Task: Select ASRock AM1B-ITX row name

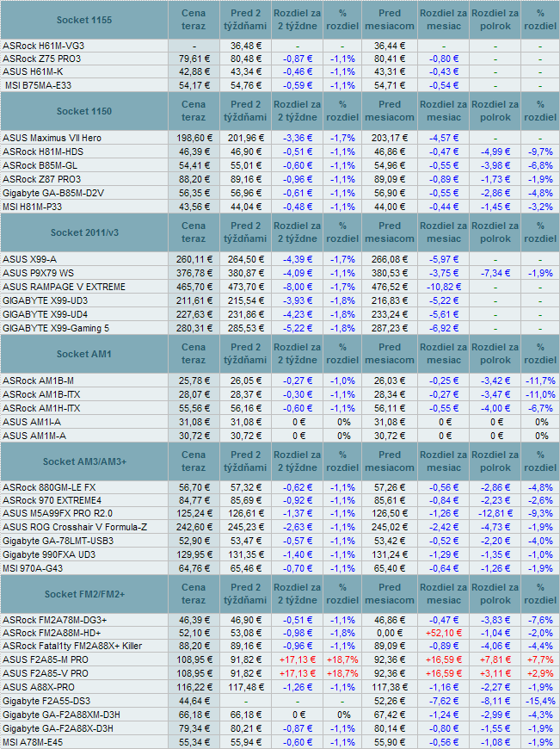Action: coord(41,395)
